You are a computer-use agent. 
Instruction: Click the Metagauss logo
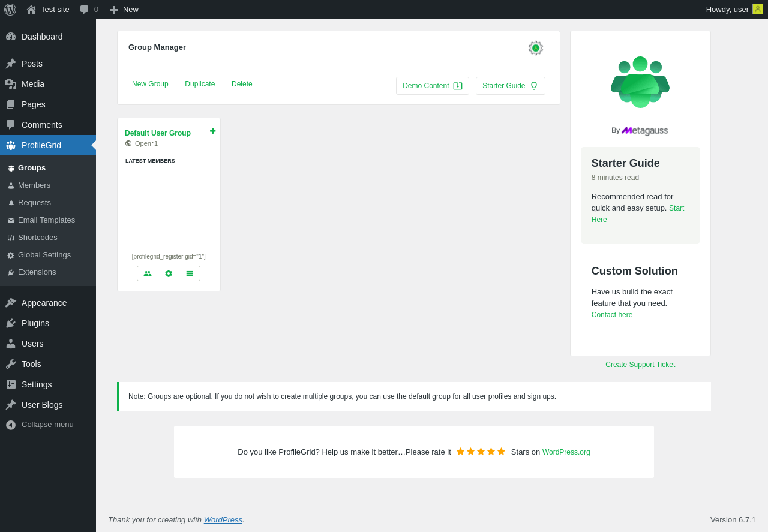[x=644, y=130]
